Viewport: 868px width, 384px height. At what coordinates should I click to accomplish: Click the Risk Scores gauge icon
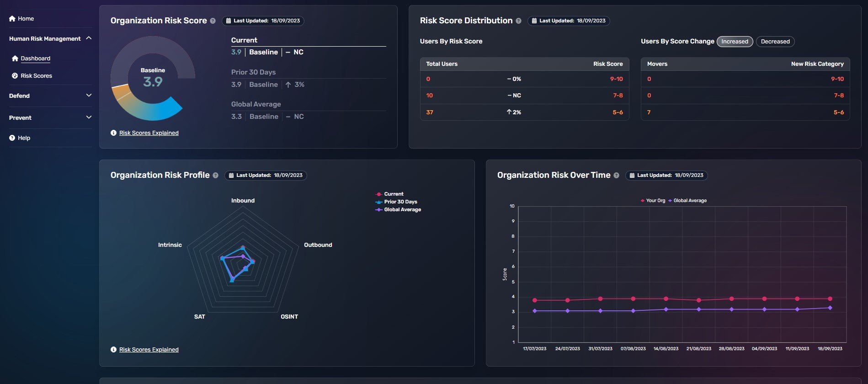tap(15, 76)
